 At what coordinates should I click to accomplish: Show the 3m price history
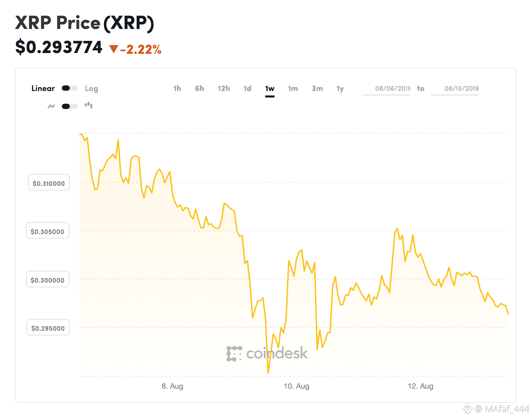(x=317, y=88)
